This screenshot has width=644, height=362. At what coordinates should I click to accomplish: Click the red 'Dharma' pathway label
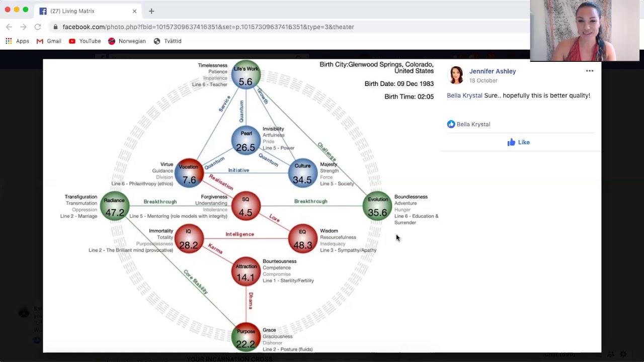(x=251, y=301)
